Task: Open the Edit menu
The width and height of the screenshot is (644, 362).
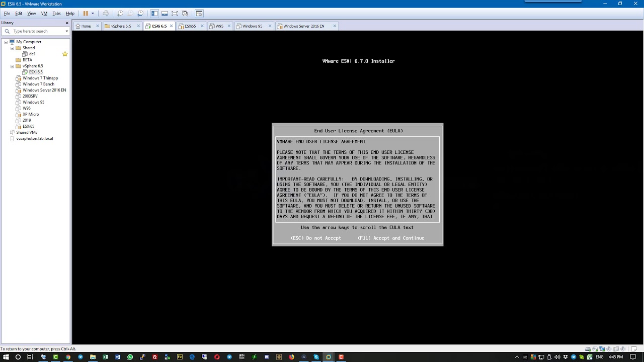Action: (x=19, y=14)
